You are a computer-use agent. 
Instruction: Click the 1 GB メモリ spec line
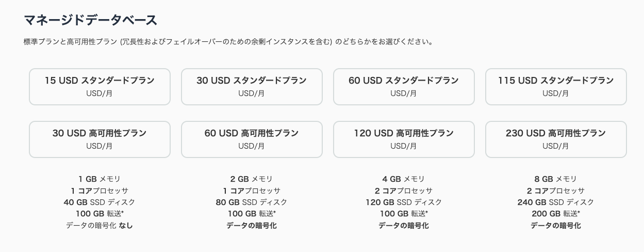click(100, 179)
